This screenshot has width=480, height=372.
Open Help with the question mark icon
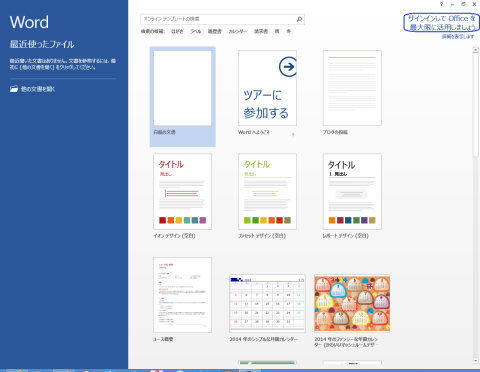click(x=442, y=4)
